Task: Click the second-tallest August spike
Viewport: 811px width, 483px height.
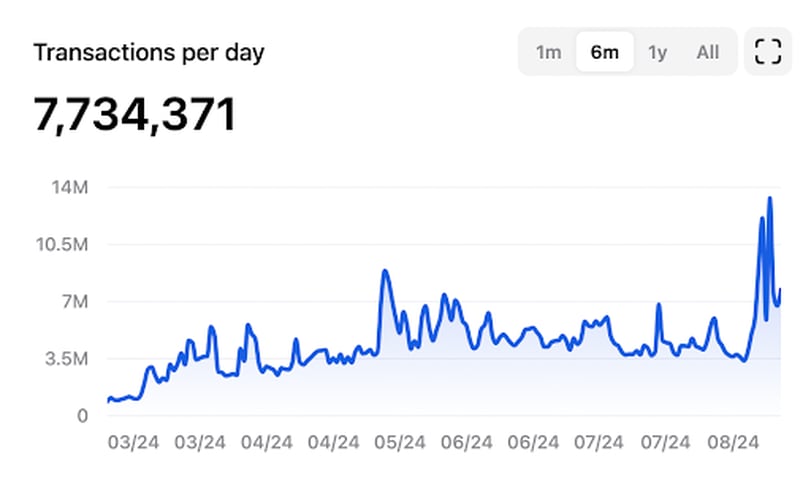Action: click(762, 218)
